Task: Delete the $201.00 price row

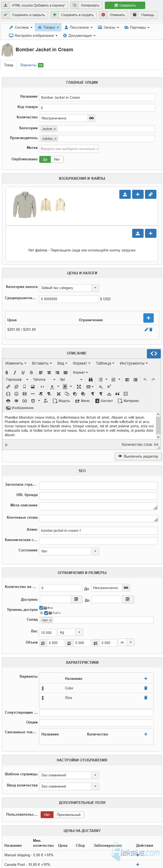Action: click(151, 329)
